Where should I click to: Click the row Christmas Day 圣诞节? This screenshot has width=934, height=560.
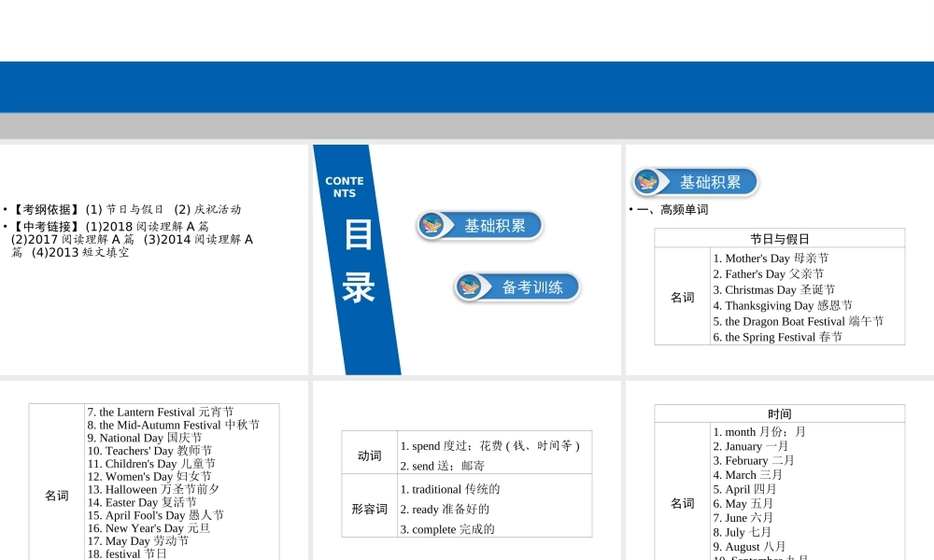(x=773, y=290)
